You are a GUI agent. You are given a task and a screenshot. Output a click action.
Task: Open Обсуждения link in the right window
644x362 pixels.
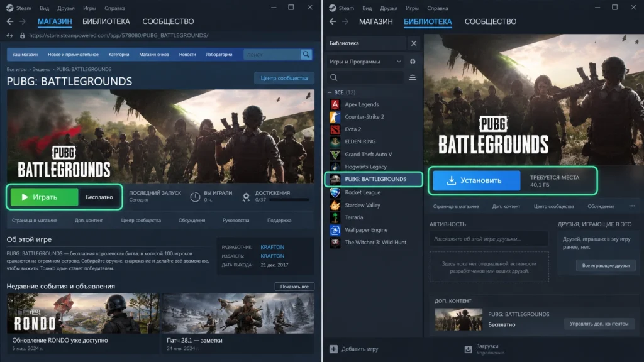coord(601,206)
